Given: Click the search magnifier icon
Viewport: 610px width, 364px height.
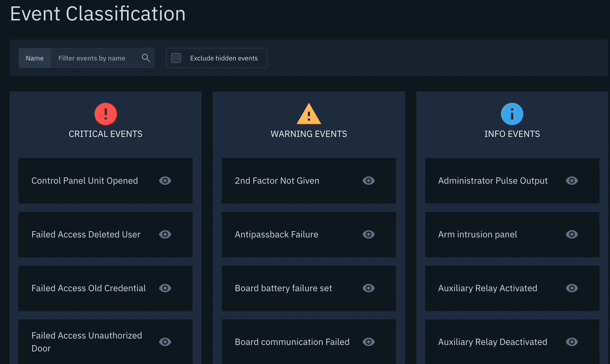Looking at the screenshot, I should (146, 58).
